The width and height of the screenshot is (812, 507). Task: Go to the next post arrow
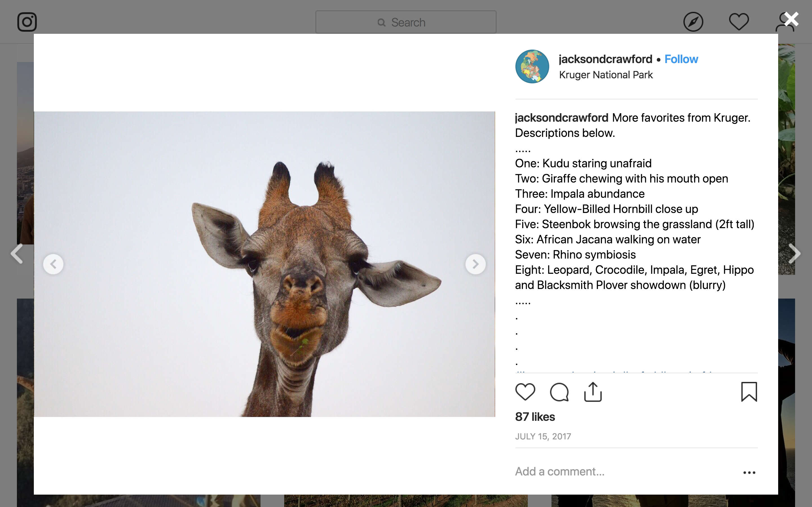(795, 253)
